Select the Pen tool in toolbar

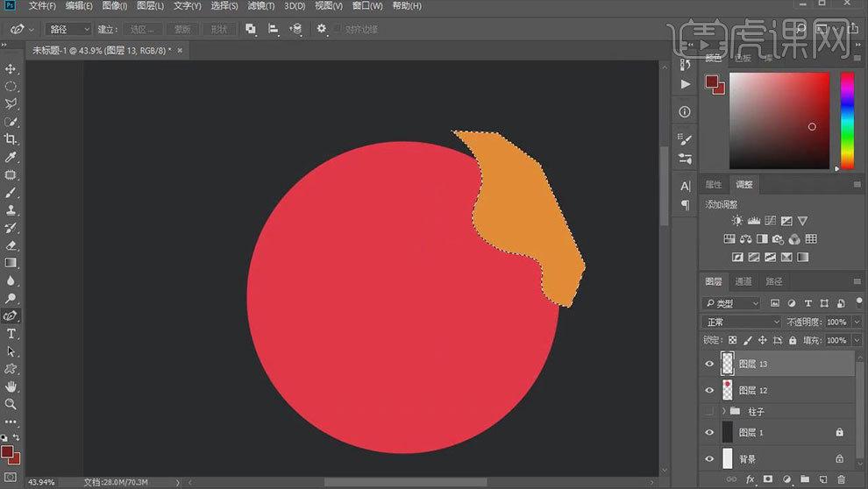[11, 315]
